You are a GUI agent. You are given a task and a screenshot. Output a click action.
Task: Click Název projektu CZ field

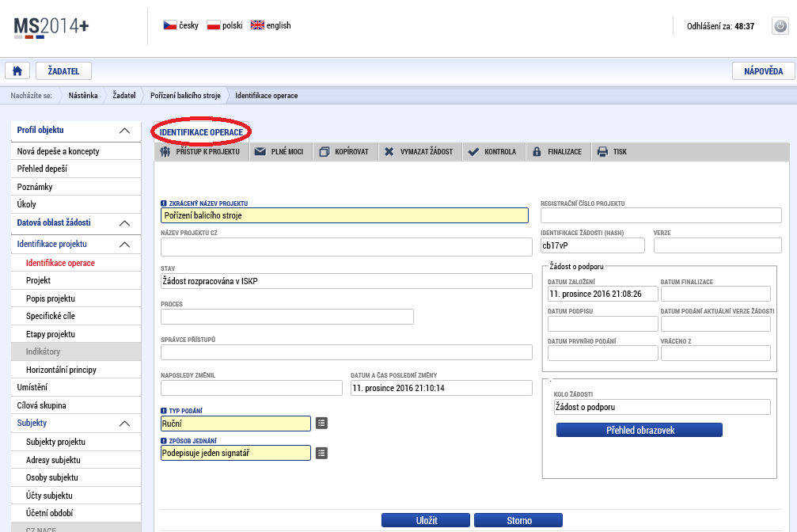click(x=347, y=247)
